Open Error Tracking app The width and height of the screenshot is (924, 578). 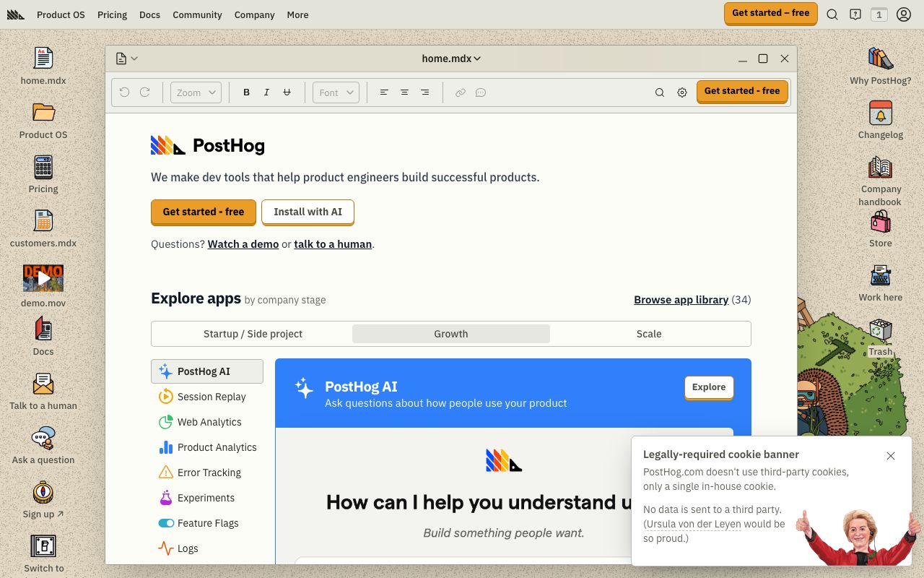(209, 473)
